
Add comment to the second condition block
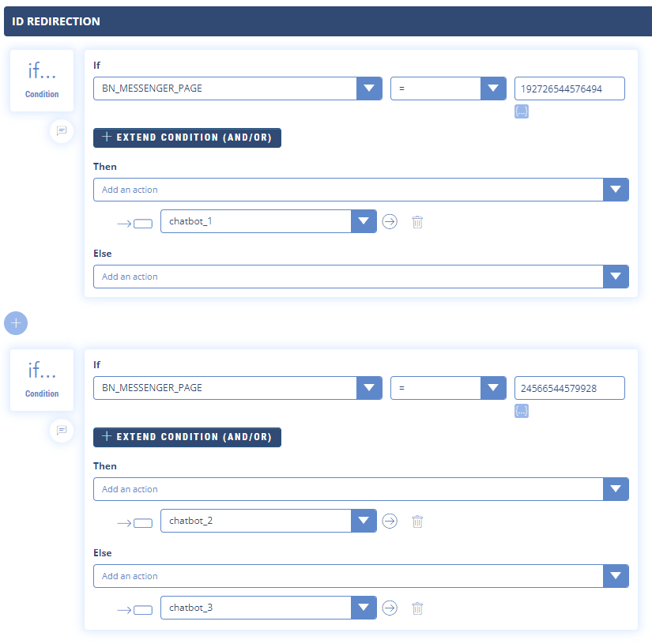pyautogui.click(x=62, y=430)
